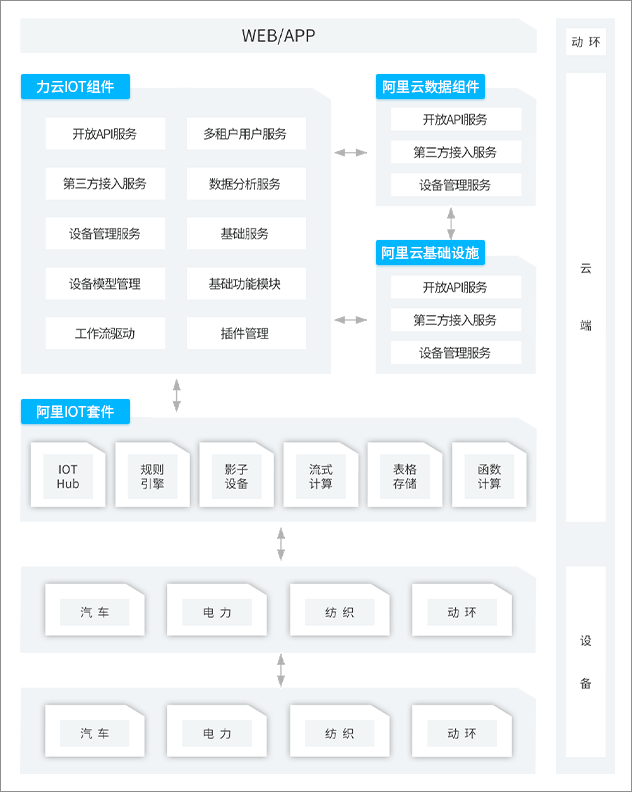Select the 插件管理 box

coord(245,334)
